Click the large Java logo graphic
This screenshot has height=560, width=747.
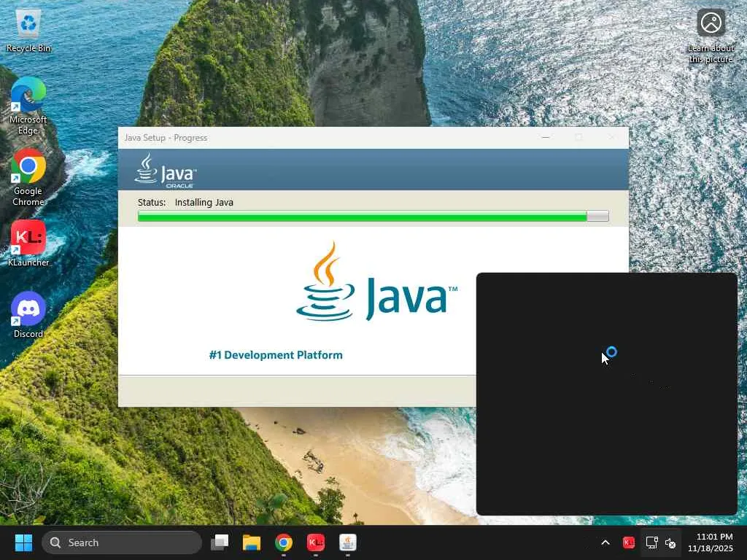pyautogui.click(x=376, y=282)
